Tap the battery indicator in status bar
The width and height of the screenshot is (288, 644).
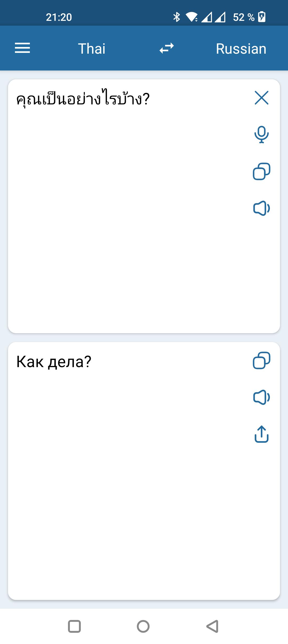click(262, 17)
